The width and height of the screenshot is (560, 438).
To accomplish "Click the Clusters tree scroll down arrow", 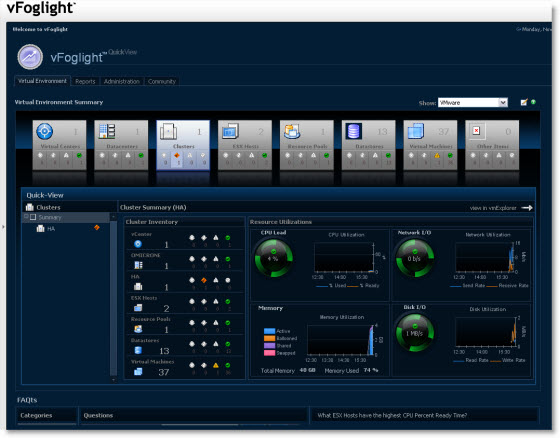I will (114, 380).
